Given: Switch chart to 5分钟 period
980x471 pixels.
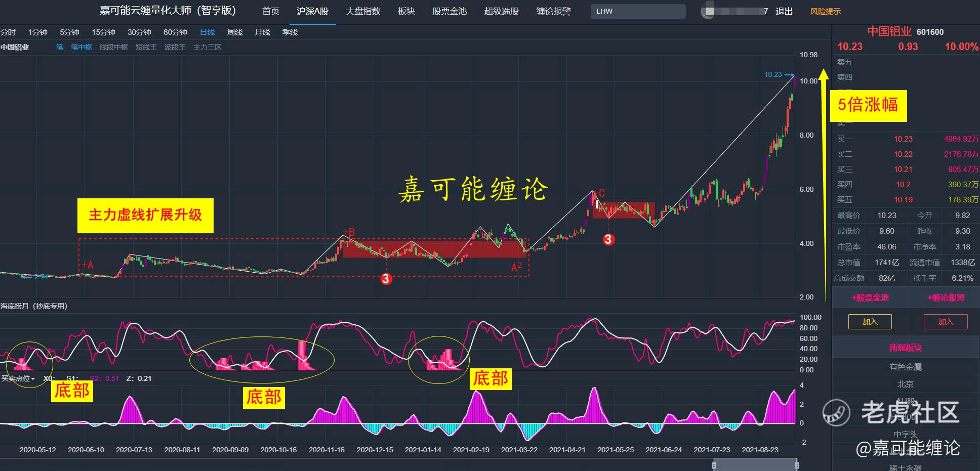Looking at the screenshot, I should point(69,32).
